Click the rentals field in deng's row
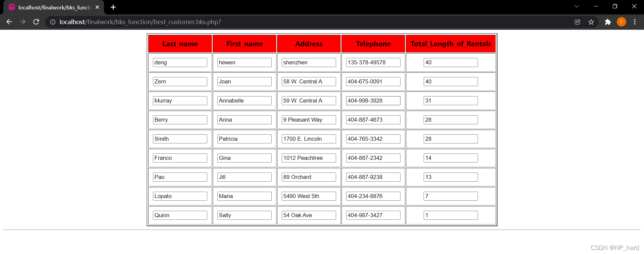The height and width of the screenshot is (254, 644). [451, 62]
